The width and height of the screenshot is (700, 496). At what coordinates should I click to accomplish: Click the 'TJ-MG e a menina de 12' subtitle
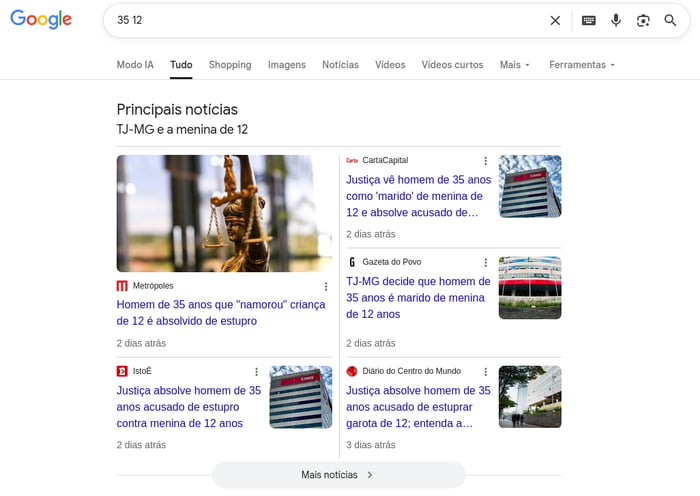[x=182, y=129]
